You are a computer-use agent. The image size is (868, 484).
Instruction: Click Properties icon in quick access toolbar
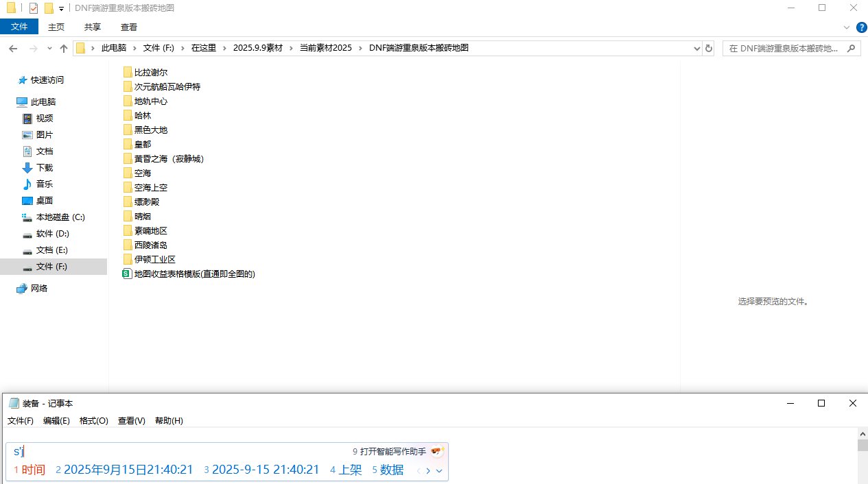[34, 8]
